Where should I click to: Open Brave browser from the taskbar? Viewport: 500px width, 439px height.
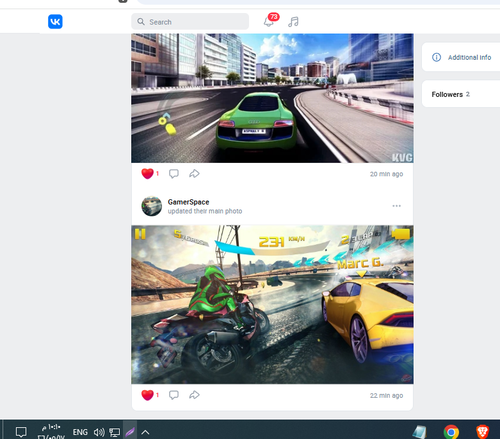click(482, 432)
